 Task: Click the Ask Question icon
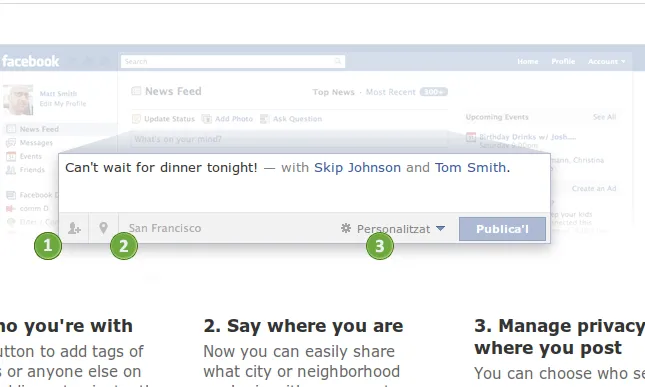coord(264,119)
